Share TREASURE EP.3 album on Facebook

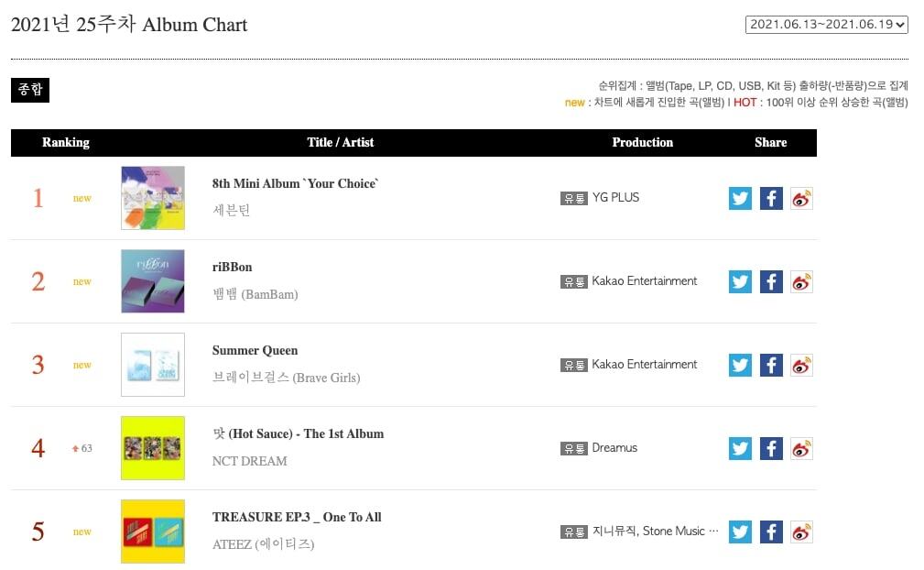[771, 532]
